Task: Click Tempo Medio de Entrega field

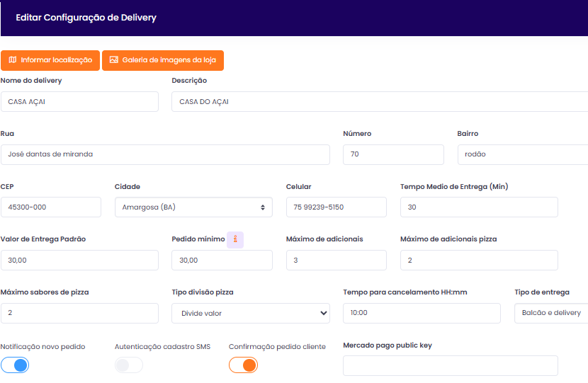Action: tap(479, 207)
